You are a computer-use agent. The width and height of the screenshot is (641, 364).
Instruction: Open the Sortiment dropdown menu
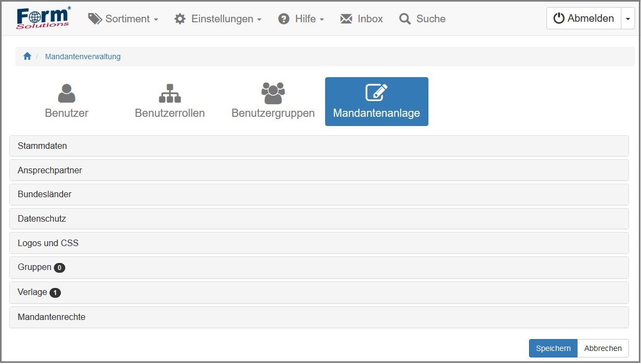pyautogui.click(x=123, y=19)
